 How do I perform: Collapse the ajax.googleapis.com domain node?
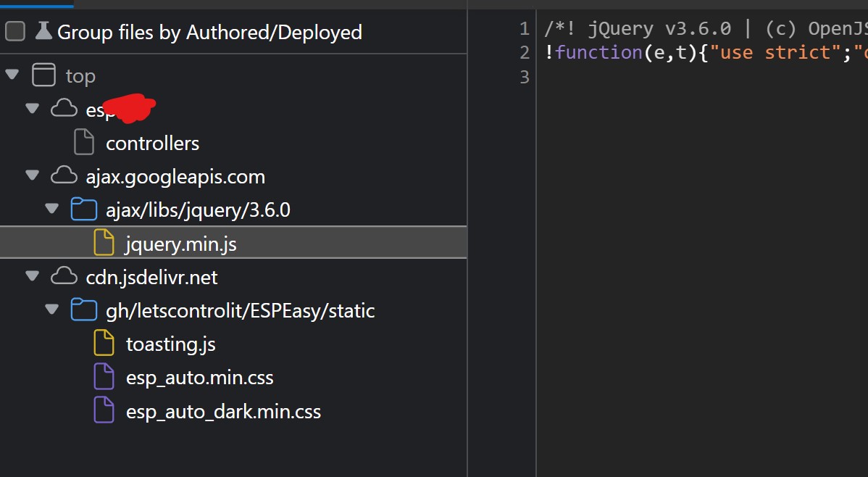[x=32, y=175]
